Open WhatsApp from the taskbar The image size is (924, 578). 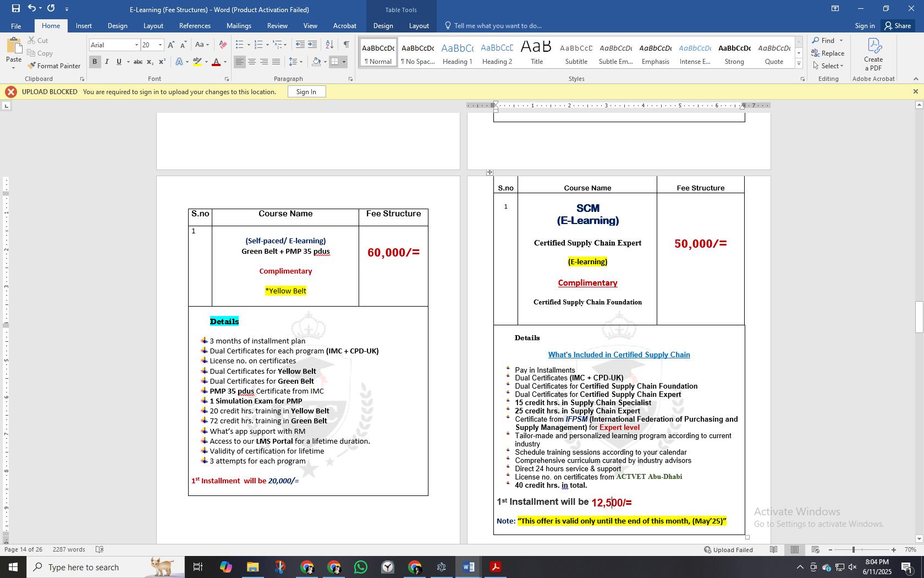click(361, 567)
